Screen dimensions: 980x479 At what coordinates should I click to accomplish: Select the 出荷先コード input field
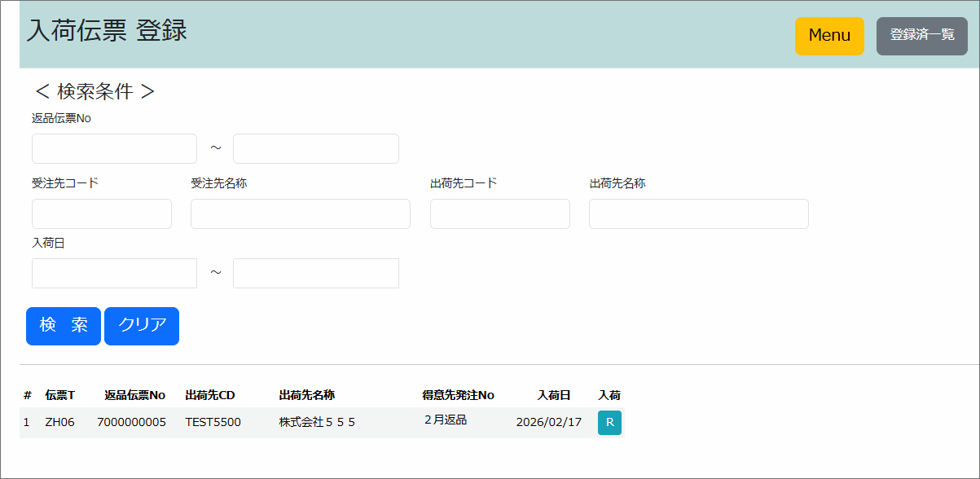tap(499, 213)
